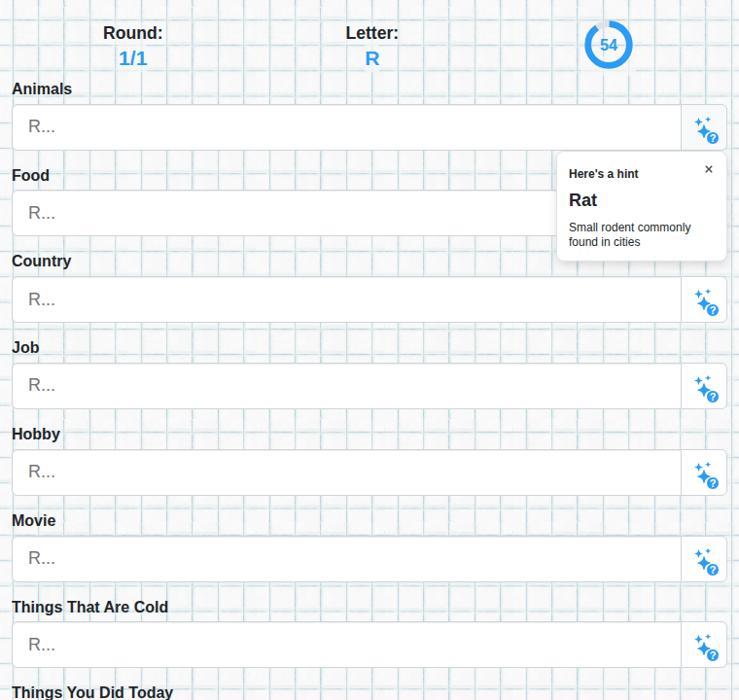Focus the Food answer input field
This screenshot has height=700, width=739.
point(284,213)
